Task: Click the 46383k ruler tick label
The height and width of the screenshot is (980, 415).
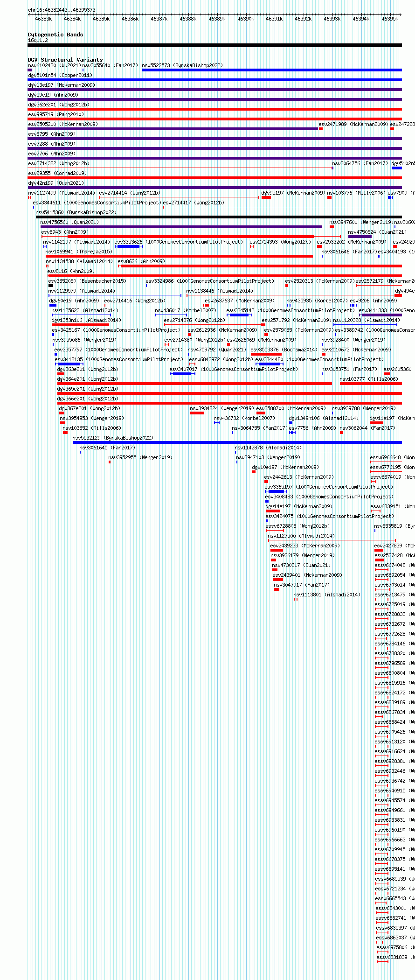Action: pos(43,19)
